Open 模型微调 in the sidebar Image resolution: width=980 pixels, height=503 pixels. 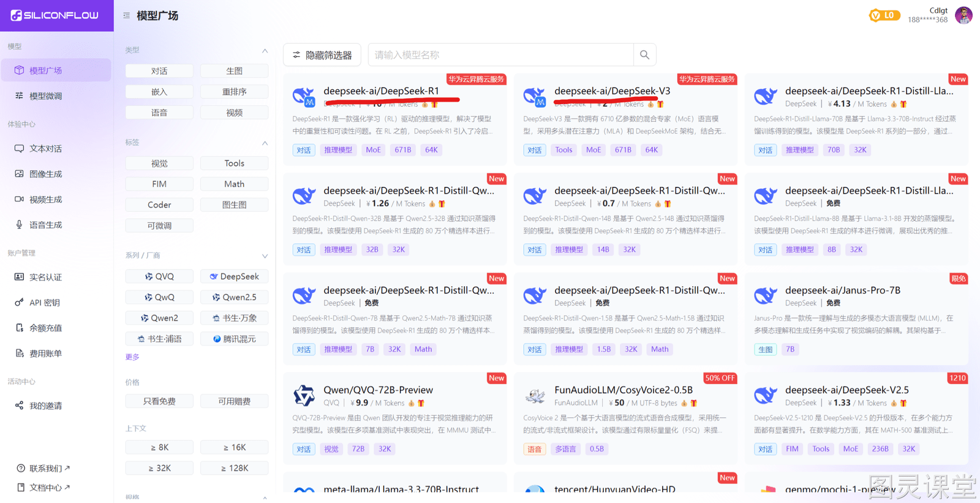[56, 96]
